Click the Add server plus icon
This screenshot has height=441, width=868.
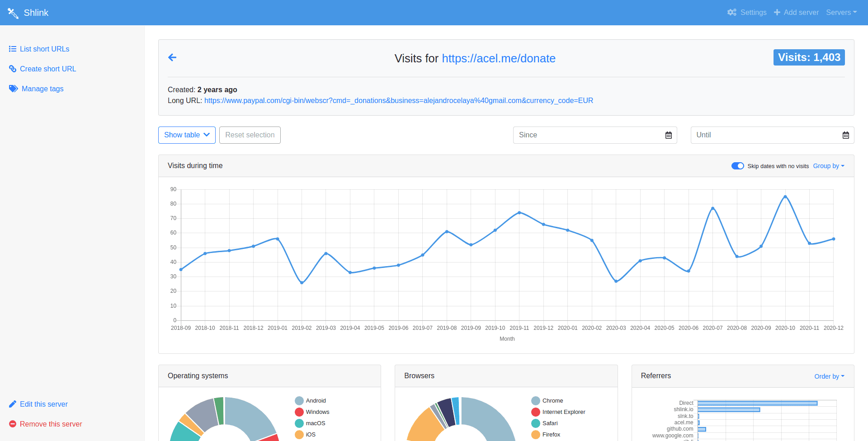coord(777,12)
